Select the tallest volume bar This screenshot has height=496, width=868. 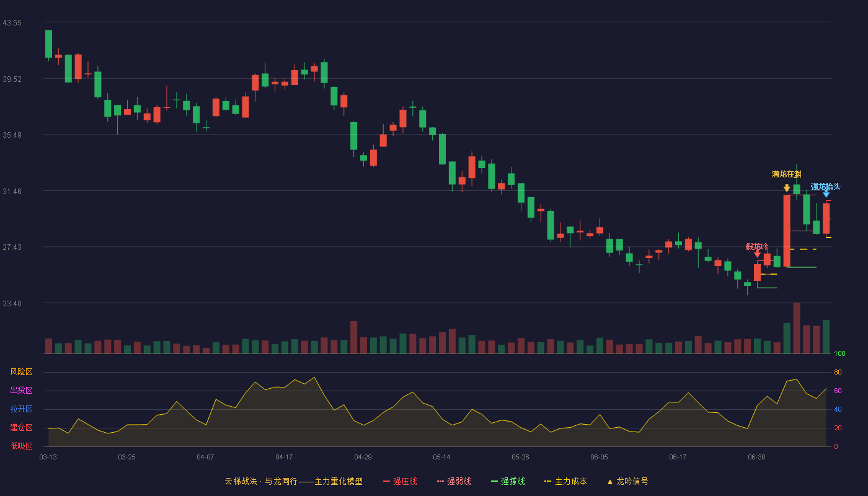pyautogui.click(x=797, y=328)
